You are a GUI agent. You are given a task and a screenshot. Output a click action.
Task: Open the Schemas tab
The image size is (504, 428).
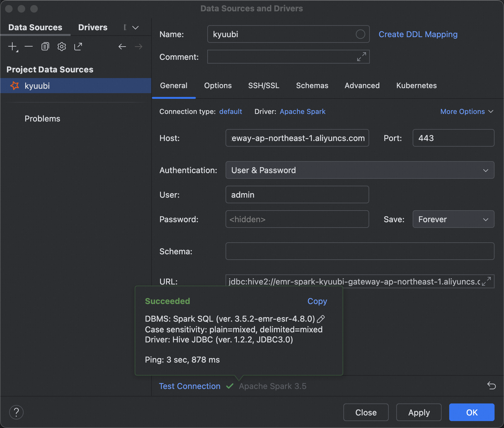pos(312,86)
